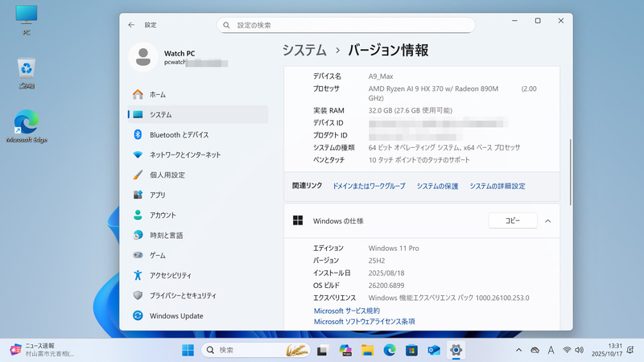Click the search magnifier icon in Settings
Viewport: 644px width, 362px height.
point(226,25)
